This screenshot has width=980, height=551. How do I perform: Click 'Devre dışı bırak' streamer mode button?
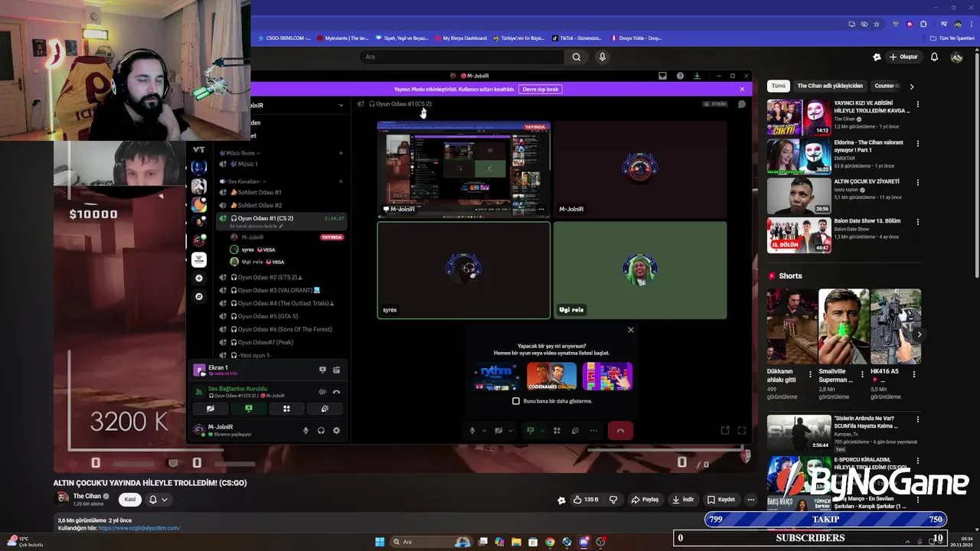tap(541, 90)
